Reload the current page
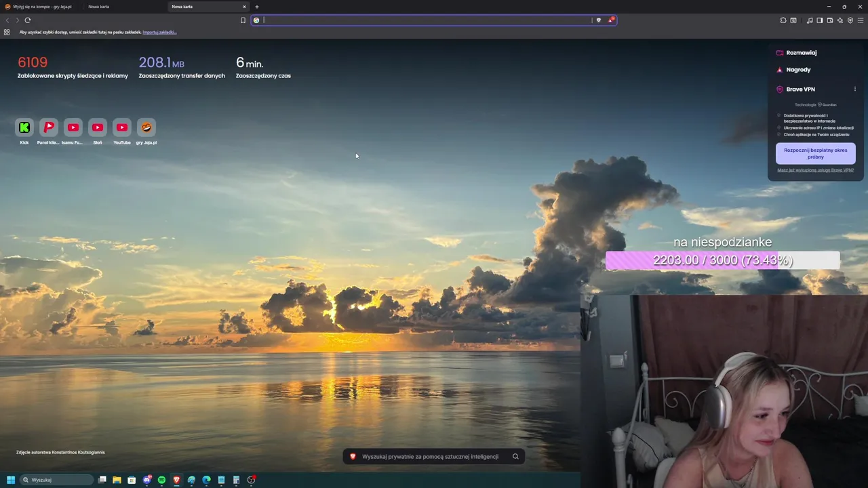868x488 pixels. pyautogui.click(x=28, y=20)
